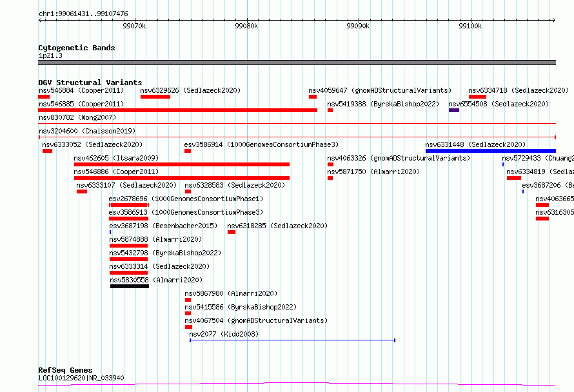Click the 99080k ruler position
Image resolution: width=574 pixels, height=392 pixels.
tap(246, 26)
